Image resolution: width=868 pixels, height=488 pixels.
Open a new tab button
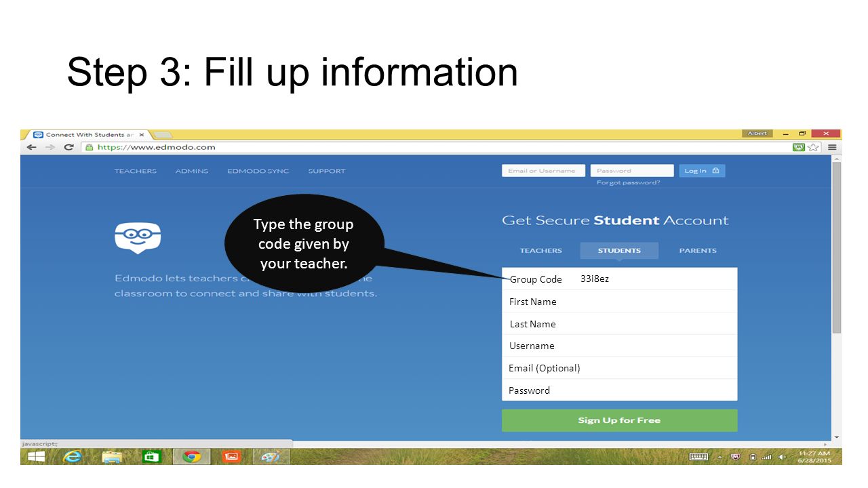coord(163,135)
